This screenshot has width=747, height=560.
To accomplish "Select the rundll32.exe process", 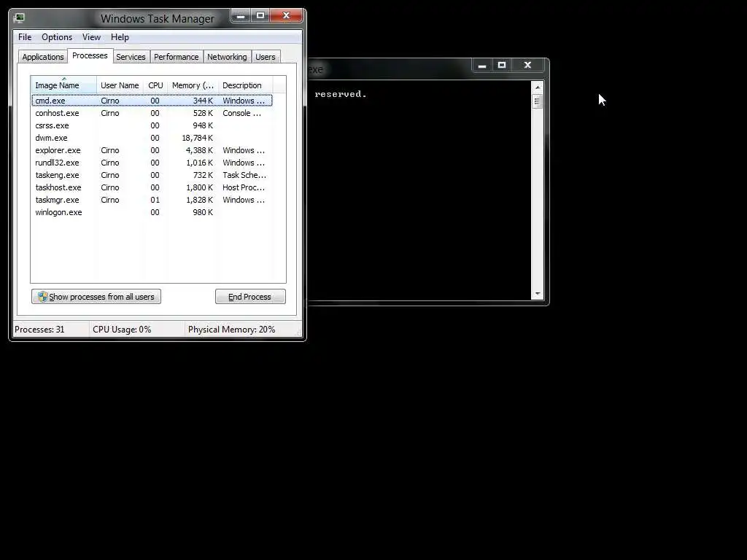I will (152, 163).
